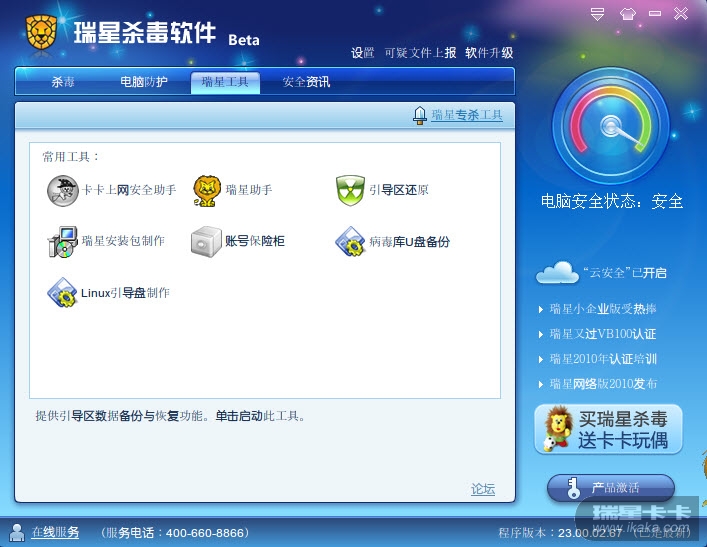Click the 病毒库U盘备份 icon

tap(350, 242)
